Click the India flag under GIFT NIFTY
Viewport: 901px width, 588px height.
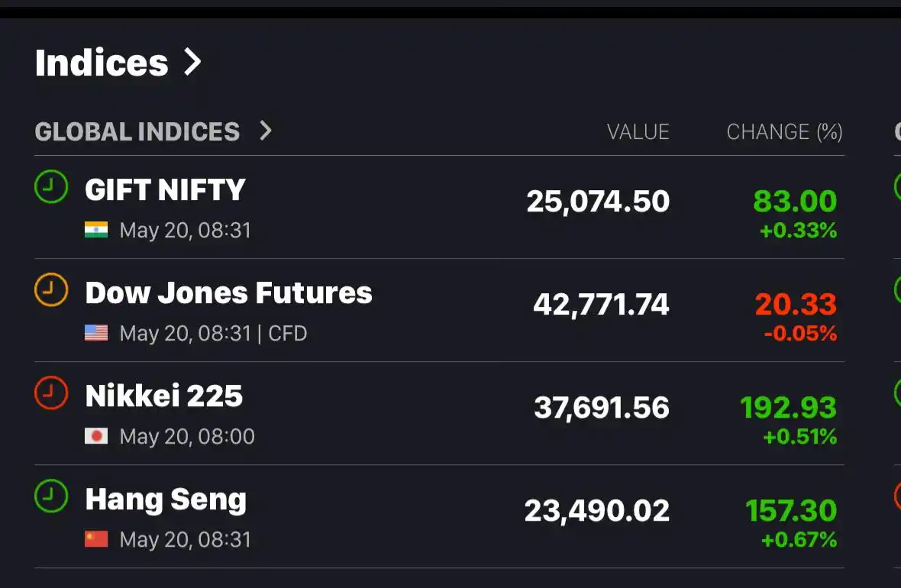96,230
